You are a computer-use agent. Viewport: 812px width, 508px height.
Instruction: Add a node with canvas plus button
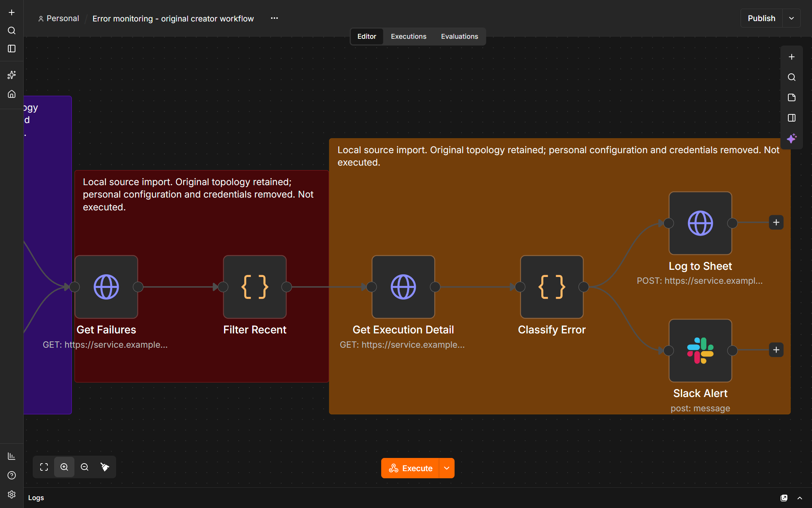click(792, 57)
